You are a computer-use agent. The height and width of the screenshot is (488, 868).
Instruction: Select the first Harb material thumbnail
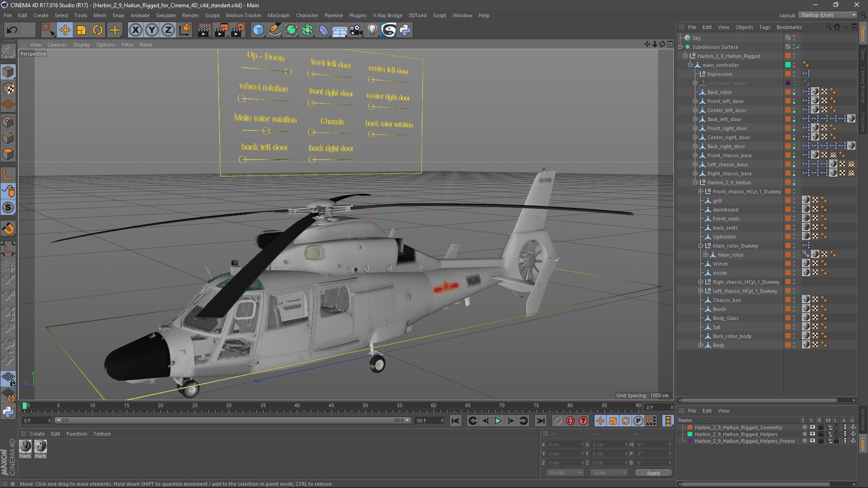point(25,446)
